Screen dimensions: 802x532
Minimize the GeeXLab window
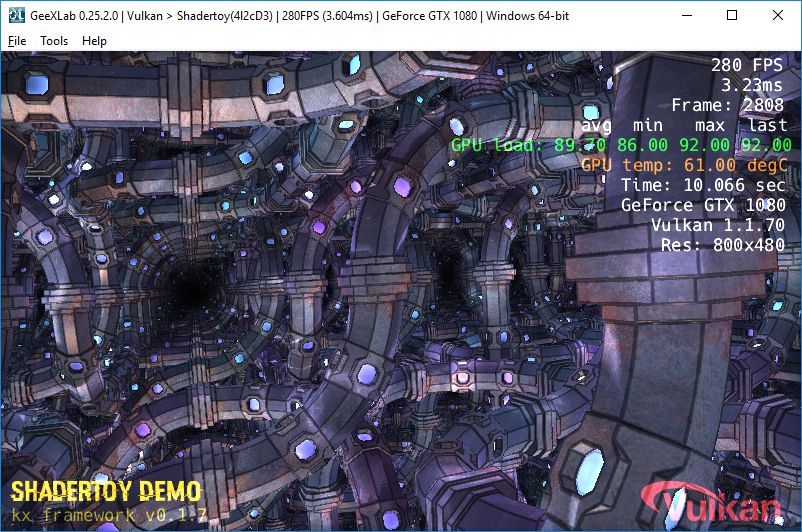687,15
